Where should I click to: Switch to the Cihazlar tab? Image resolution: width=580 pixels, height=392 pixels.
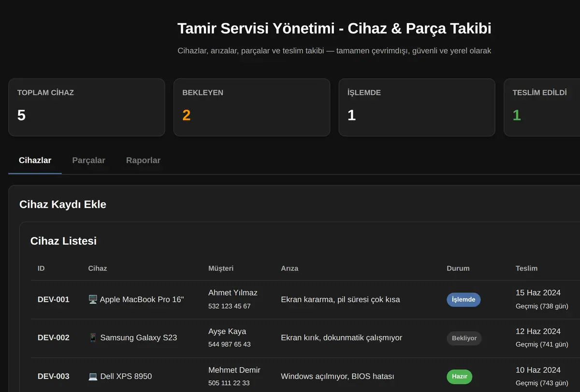[35, 160]
